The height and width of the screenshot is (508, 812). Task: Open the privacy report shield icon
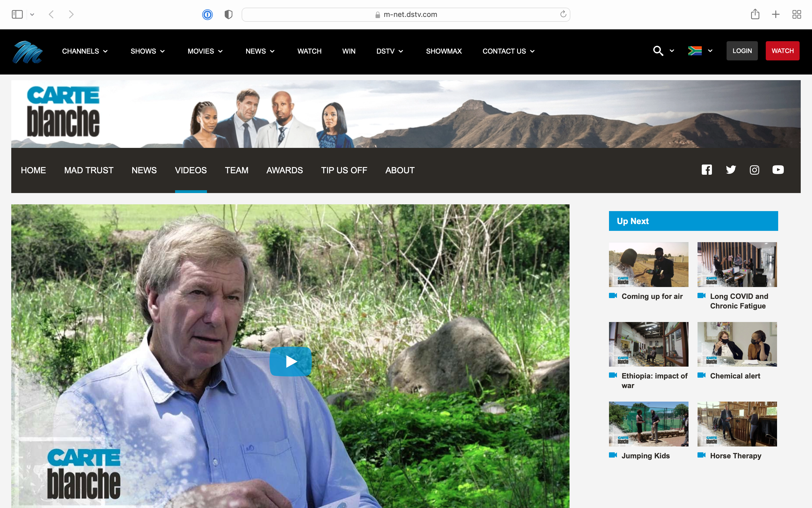(x=228, y=14)
